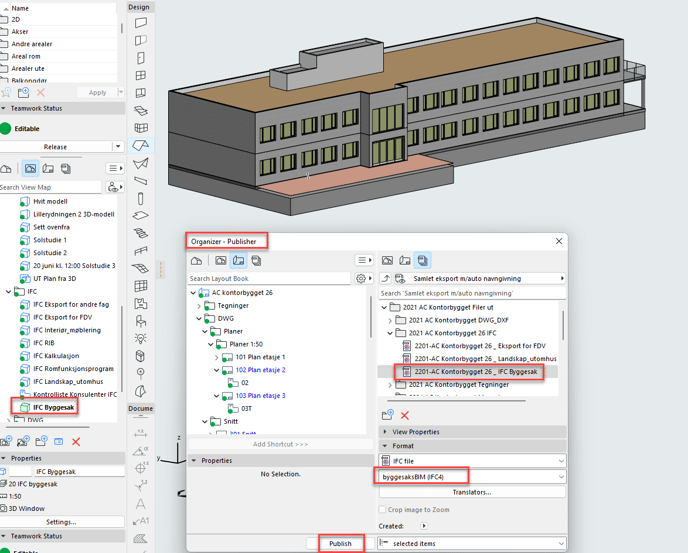The width and height of the screenshot is (688, 553).
Task: Collapse the top Teamwork Status panel
Action: (4, 108)
